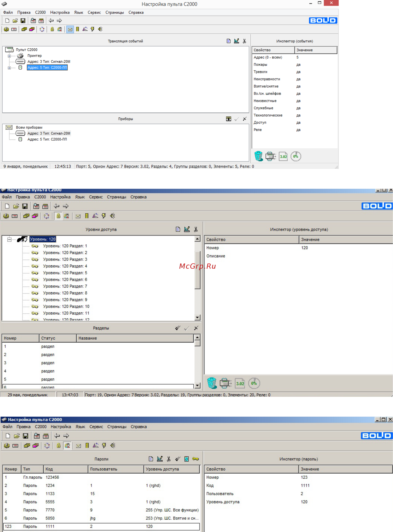The image size is (393, 532).
Task: Click Реле property row in inspector
Action: [294, 130]
